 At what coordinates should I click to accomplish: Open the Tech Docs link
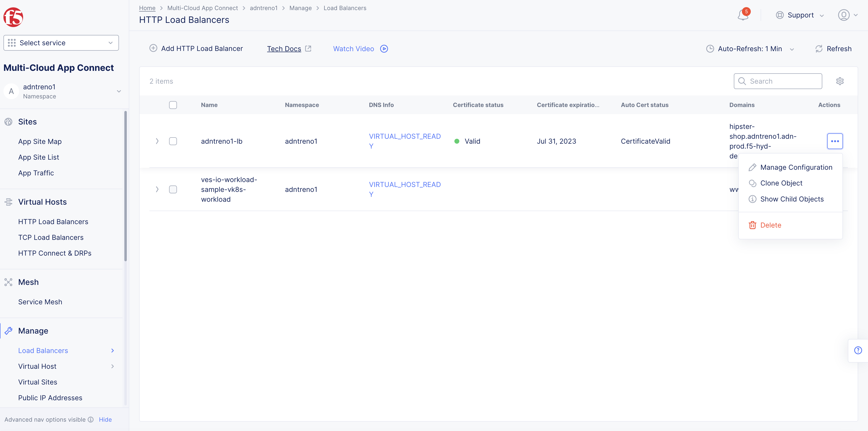[x=284, y=49]
